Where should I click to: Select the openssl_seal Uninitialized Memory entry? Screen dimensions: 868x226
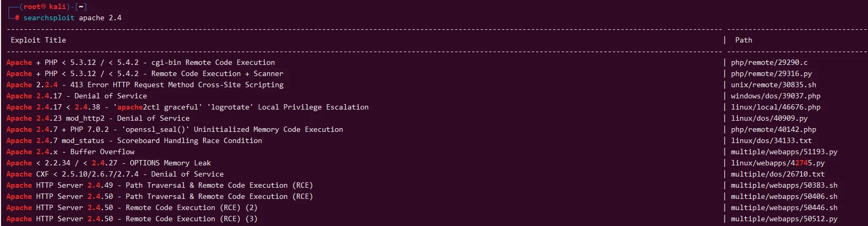[175, 130]
